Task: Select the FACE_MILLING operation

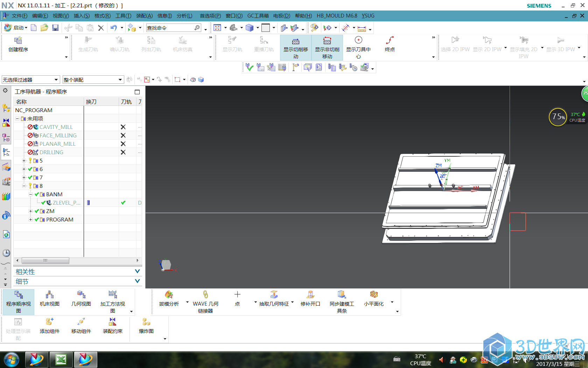Action: pyautogui.click(x=58, y=136)
